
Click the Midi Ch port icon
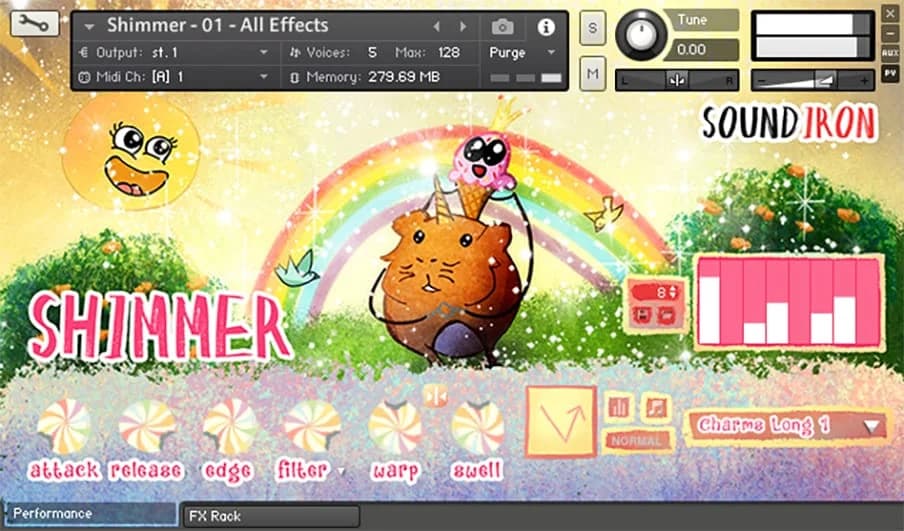[x=84, y=77]
